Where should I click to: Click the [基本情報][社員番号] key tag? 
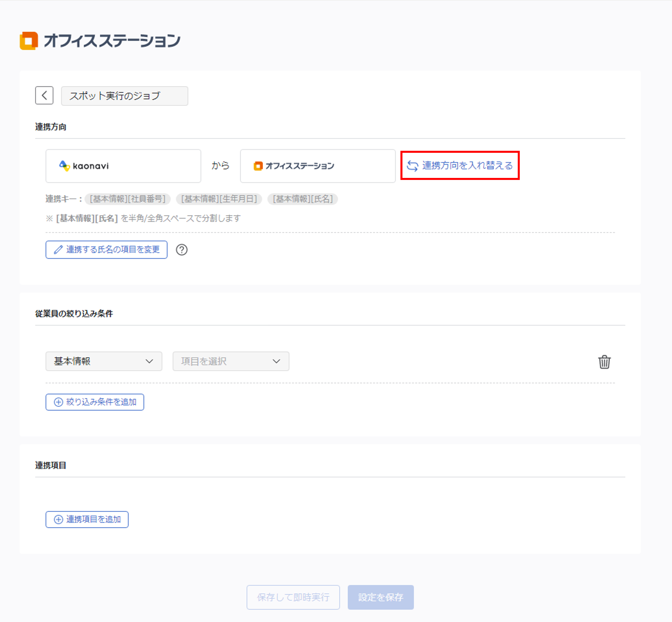[x=128, y=199]
